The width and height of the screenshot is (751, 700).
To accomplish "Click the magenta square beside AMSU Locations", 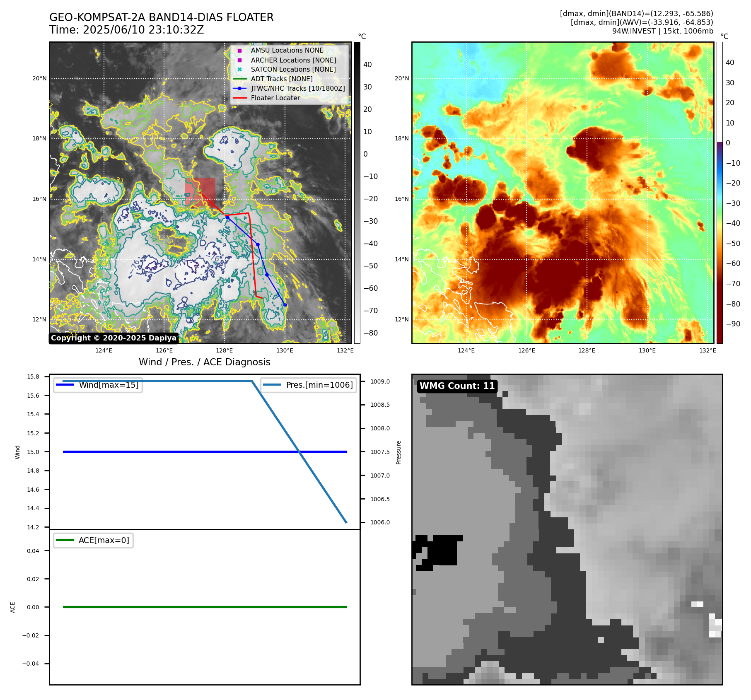I will pyautogui.click(x=239, y=51).
